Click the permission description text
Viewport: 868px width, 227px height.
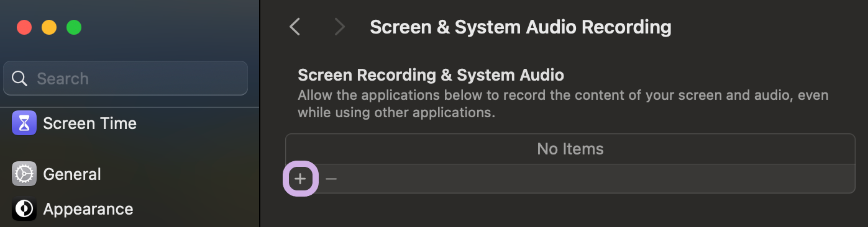point(563,105)
